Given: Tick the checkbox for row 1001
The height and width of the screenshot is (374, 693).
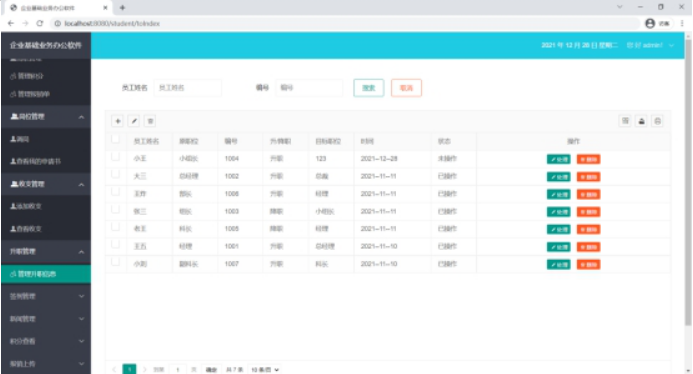Looking at the screenshot, I should pos(115,244).
